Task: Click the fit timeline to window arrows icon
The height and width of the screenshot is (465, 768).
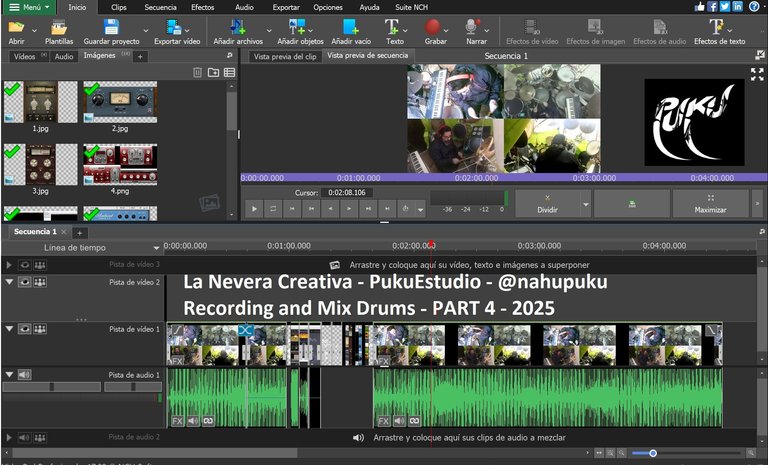Action: tap(599, 453)
